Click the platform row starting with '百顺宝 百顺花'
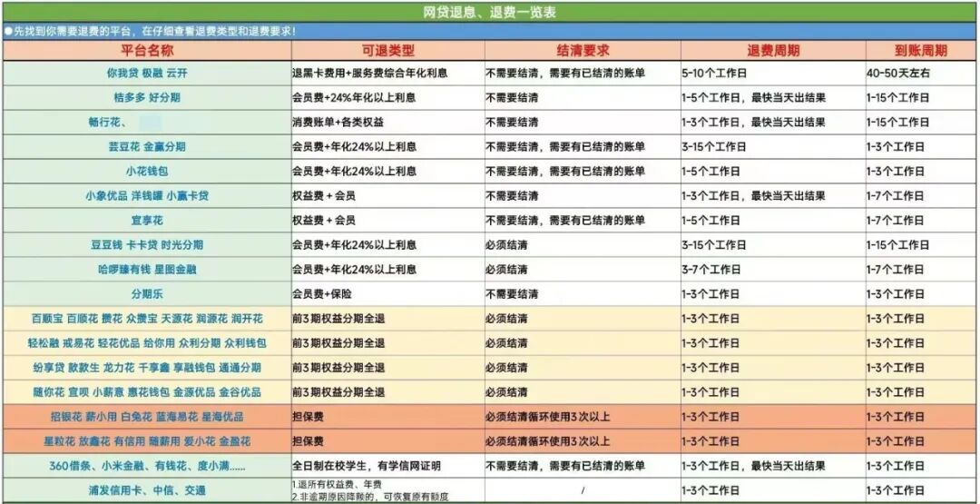Image resolution: width=980 pixels, height=504 pixels. 147,318
